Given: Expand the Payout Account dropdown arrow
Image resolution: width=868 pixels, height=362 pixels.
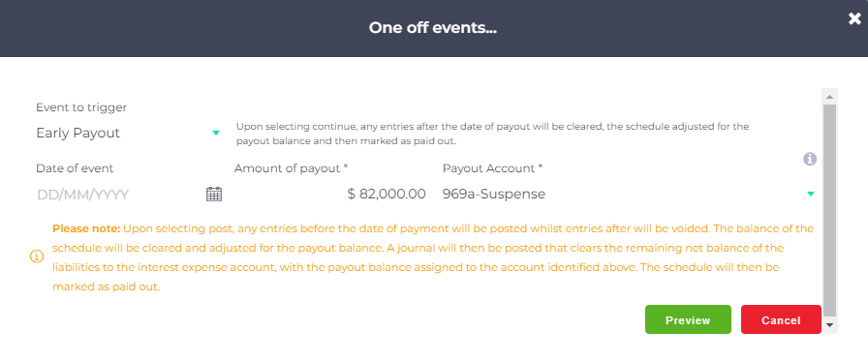Looking at the screenshot, I should point(811,194).
